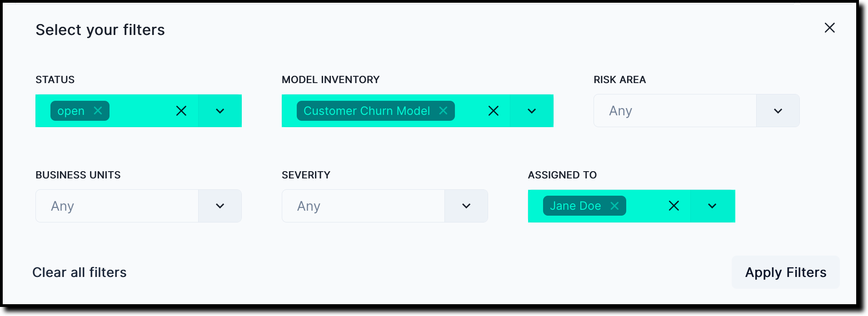Viewport: 868px width, 316px height.
Task: Clear the Model Inventory filter selection
Action: point(494,110)
